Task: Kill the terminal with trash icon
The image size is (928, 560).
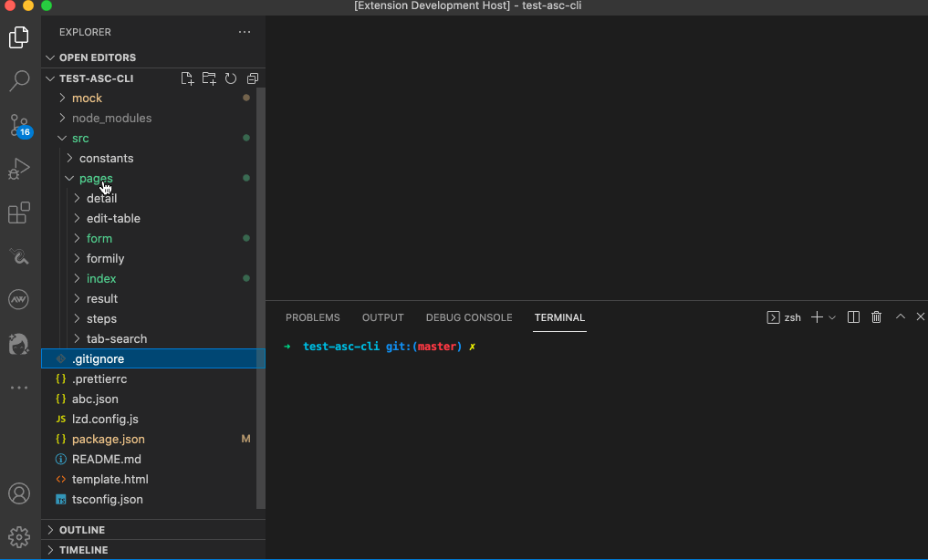Action: tap(877, 317)
